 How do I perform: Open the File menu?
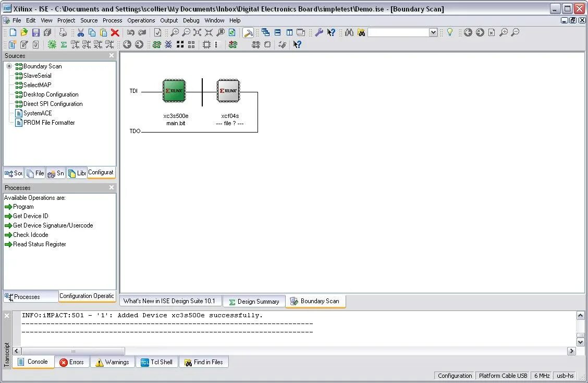click(17, 20)
